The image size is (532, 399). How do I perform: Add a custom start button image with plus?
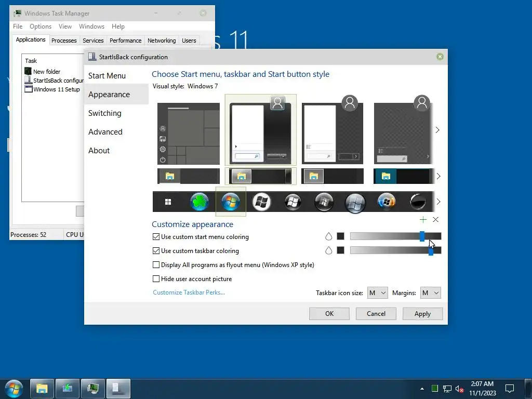[423, 220]
